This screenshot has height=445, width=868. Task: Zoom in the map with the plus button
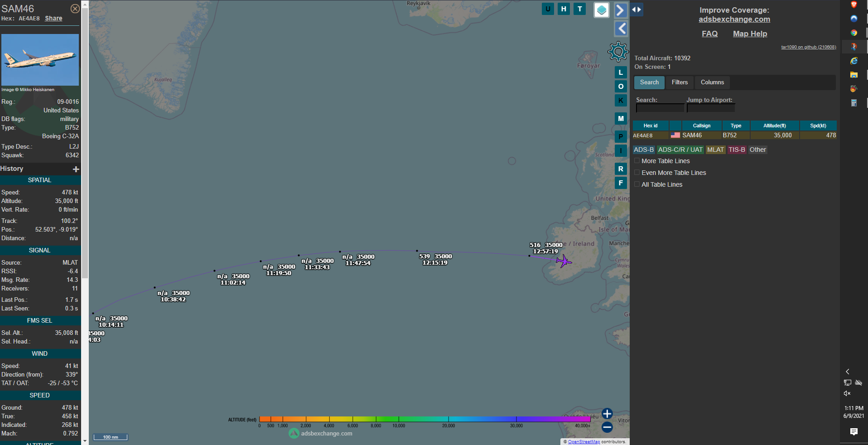(607, 414)
